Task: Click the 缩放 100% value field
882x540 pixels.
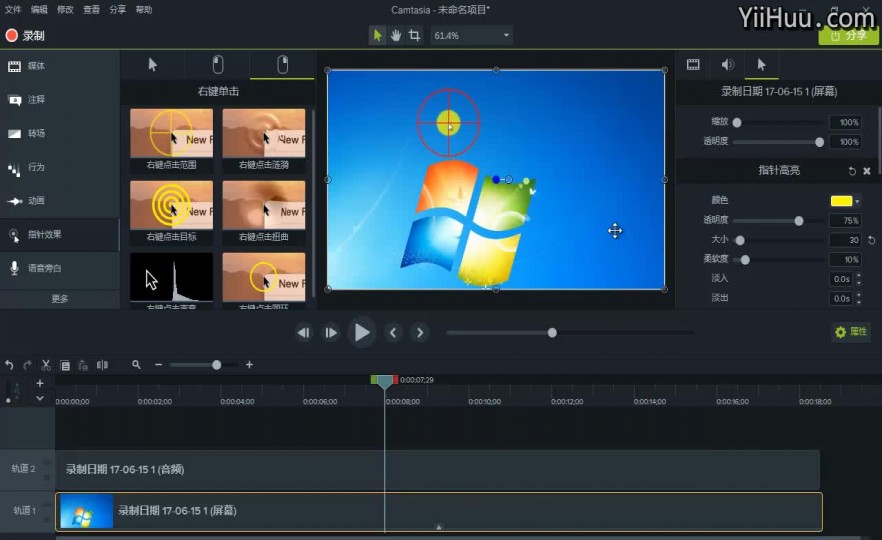Action: pos(845,122)
